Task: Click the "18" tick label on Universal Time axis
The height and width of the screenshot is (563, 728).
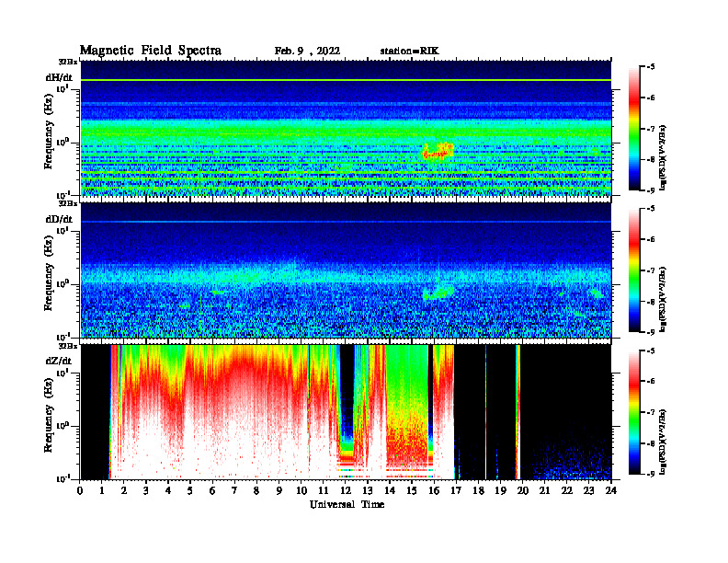Action: coord(478,490)
